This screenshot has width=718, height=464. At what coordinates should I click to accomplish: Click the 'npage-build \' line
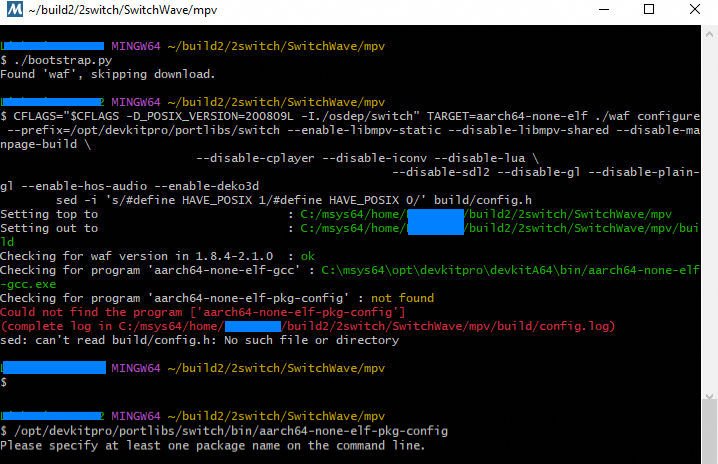click(46, 144)
